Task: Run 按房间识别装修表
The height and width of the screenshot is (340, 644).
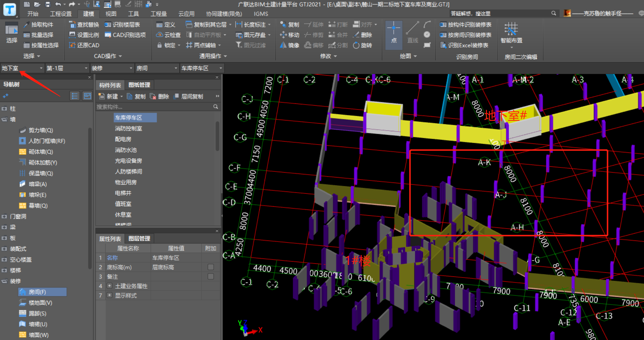Action: click(465, 35)
